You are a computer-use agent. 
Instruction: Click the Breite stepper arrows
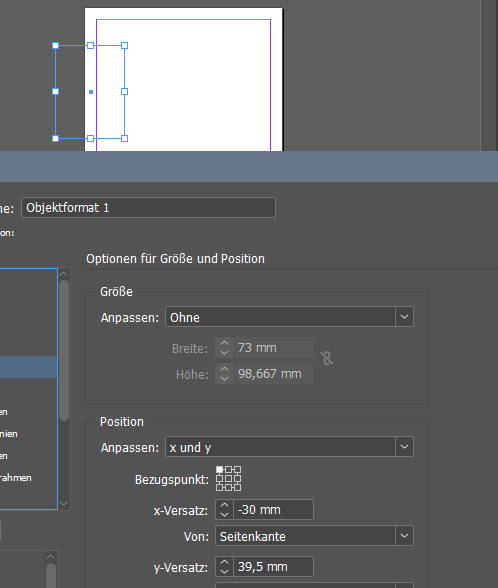click(224, 348)
